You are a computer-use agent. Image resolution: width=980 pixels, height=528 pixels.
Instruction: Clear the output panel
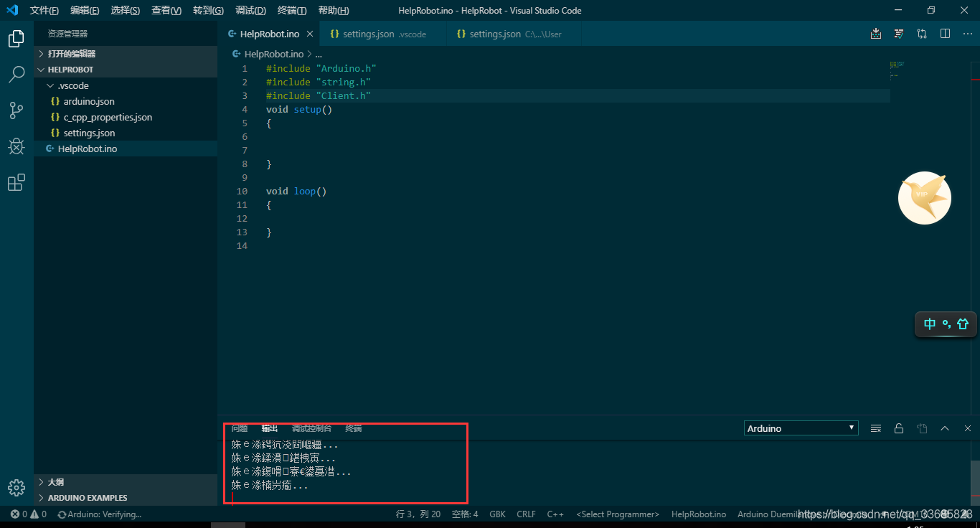[x=876, y=428]
